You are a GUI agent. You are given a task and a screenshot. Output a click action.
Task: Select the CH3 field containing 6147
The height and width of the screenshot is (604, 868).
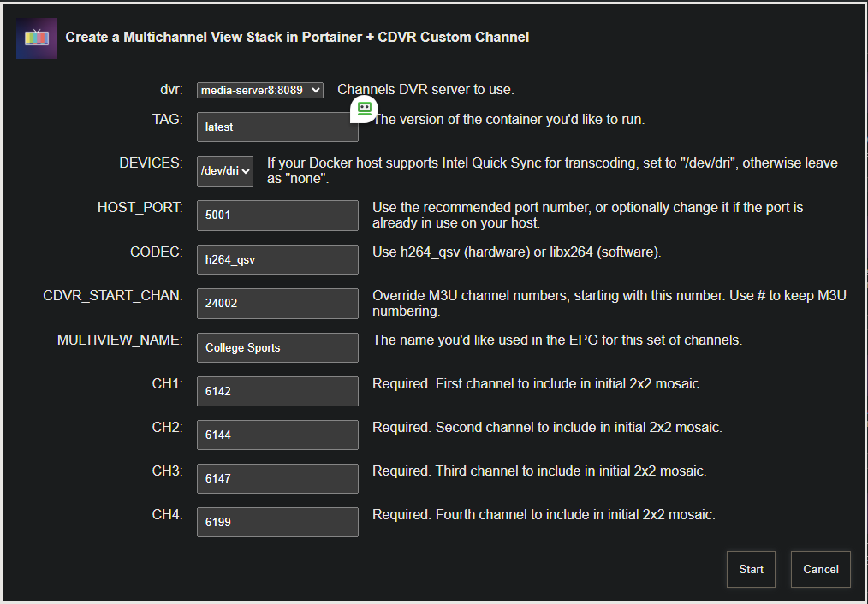click(x=276, y=478)
